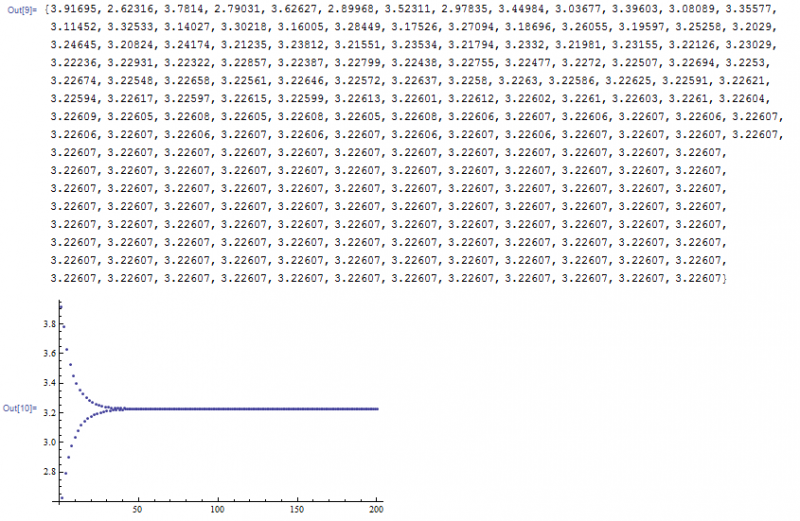This screenshot has height=521, width=800.
Task: Click the value 3.18696
Action: (528, 27)
